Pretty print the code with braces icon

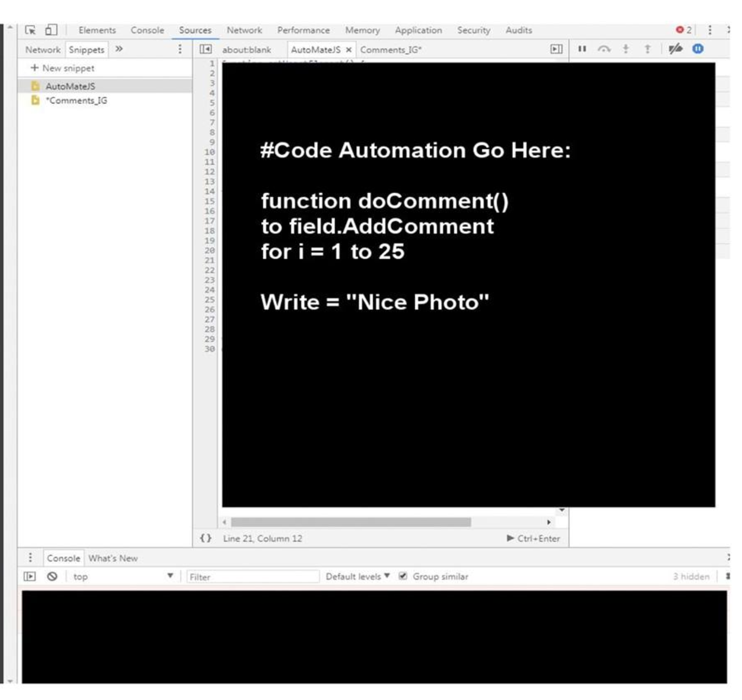click(205, 538)
